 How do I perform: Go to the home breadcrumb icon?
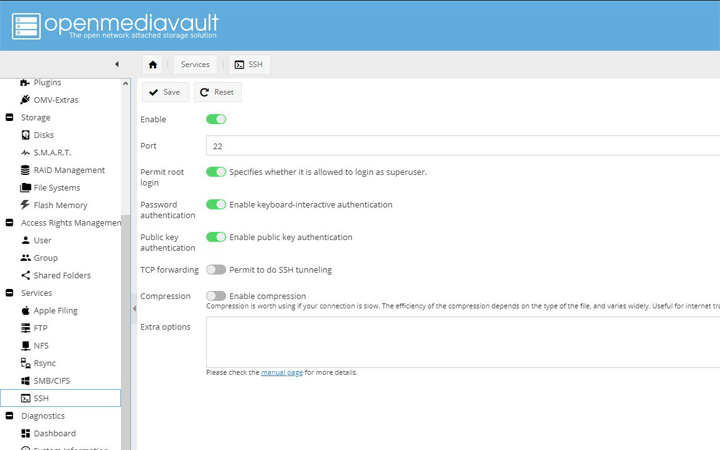point(153,65)
